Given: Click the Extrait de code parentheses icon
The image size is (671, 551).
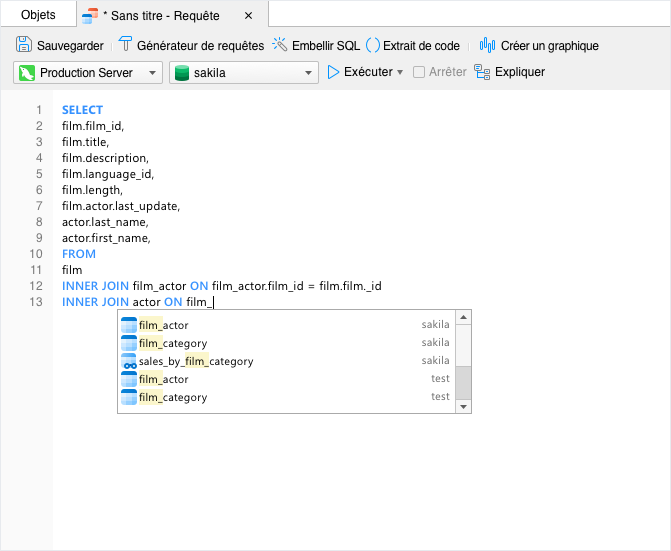Looking at the screenshot, I should point(373,45).
